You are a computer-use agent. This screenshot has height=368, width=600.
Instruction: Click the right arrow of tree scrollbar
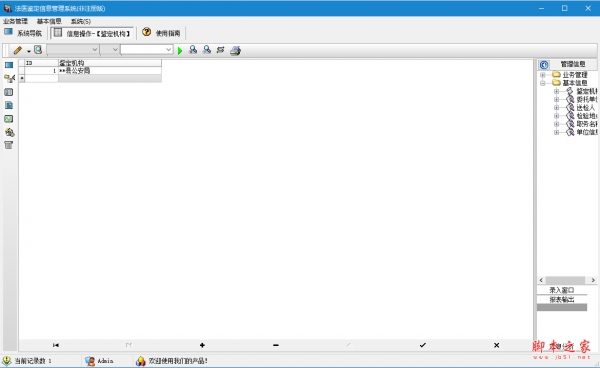tap(593, 280)
